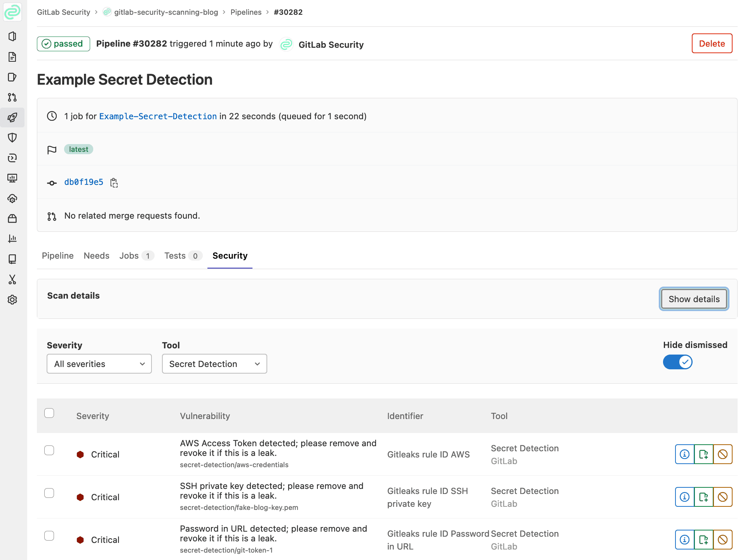Tick the SSH private key row checkbox
The width and height of the screenshot is (745, 560).
(49, 493)
